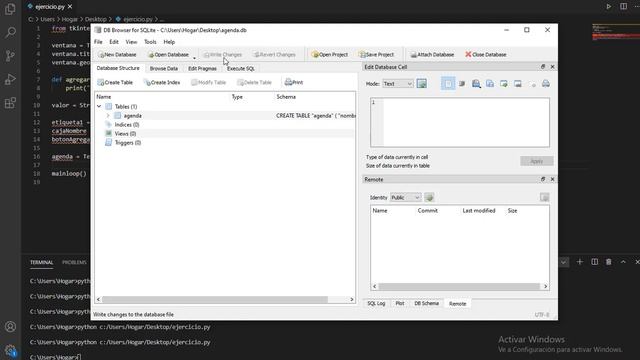Close the Remote panel
Image resolution: width=640 pixels, height=360 pixels.
point(553,179)
